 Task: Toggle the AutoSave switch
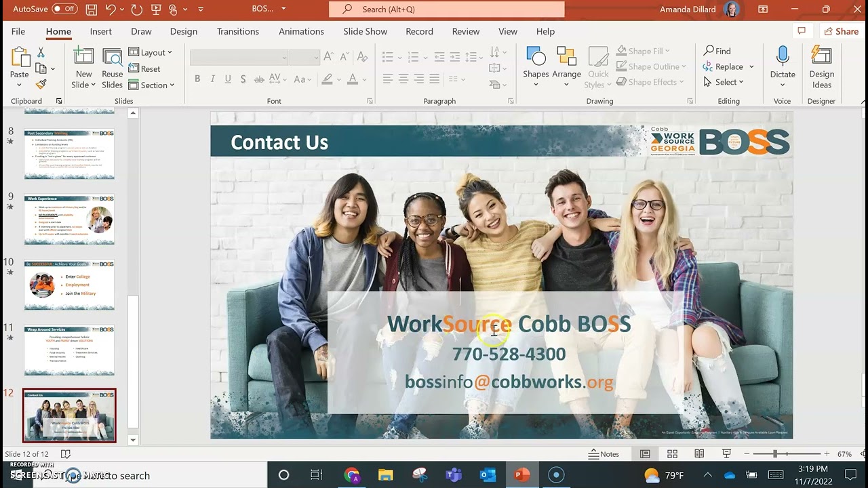pos(64,9)
